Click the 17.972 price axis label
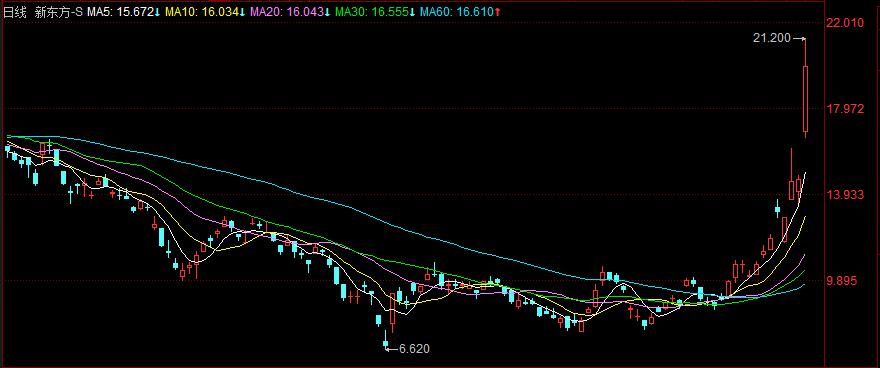 pyautogui.click(x=845, y=108)
